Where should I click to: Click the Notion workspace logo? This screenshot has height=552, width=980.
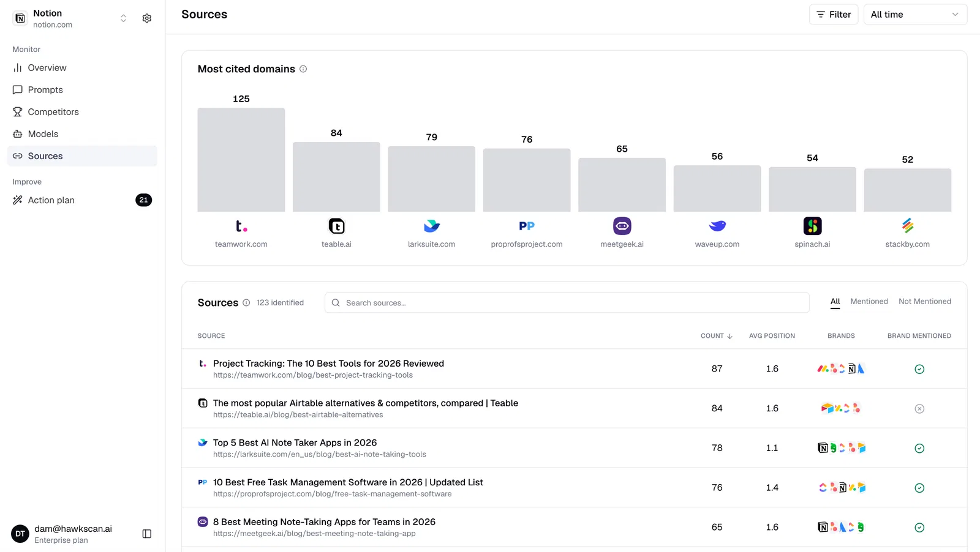[x=20, y=18]
